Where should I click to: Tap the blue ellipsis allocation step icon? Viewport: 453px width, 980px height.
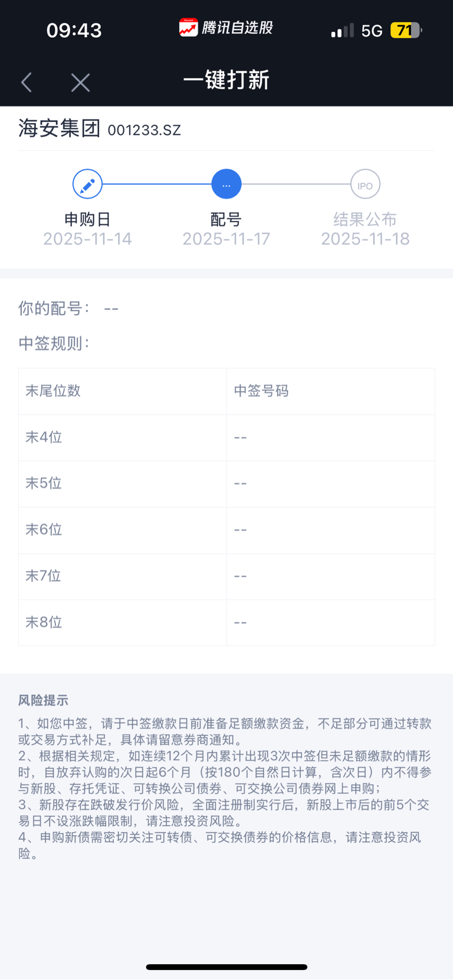[x=226, y=184]
